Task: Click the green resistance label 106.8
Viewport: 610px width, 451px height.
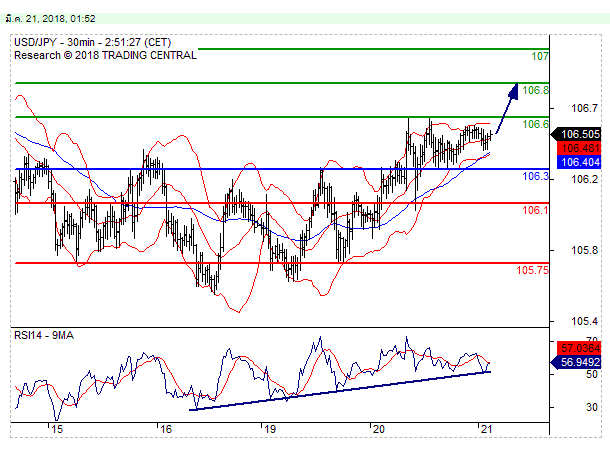Action: 535,90
